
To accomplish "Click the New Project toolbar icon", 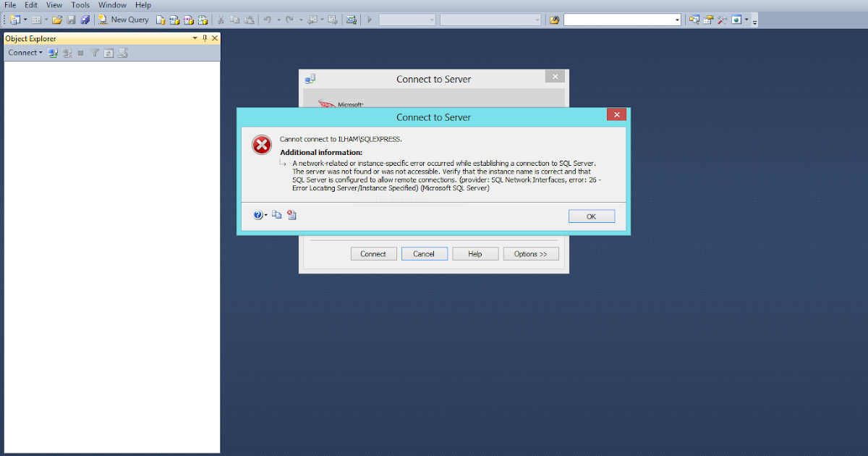I will pyautogui.click(x=14, y=20).
